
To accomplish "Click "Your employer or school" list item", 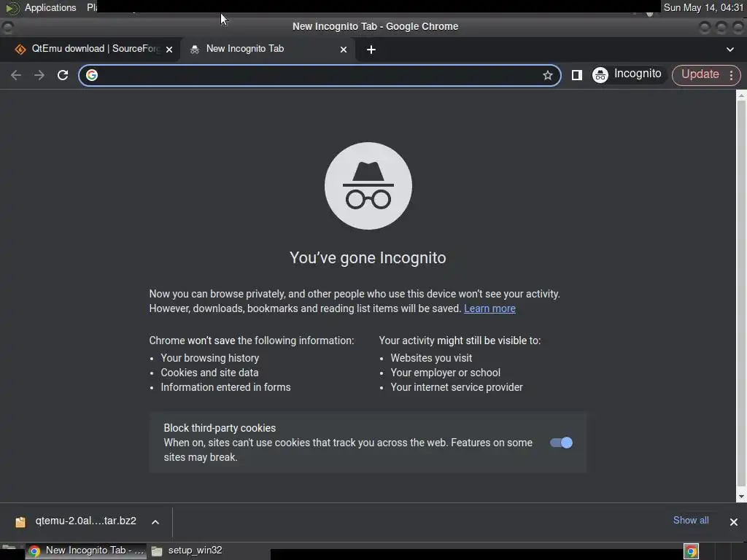I will (446, 373).
